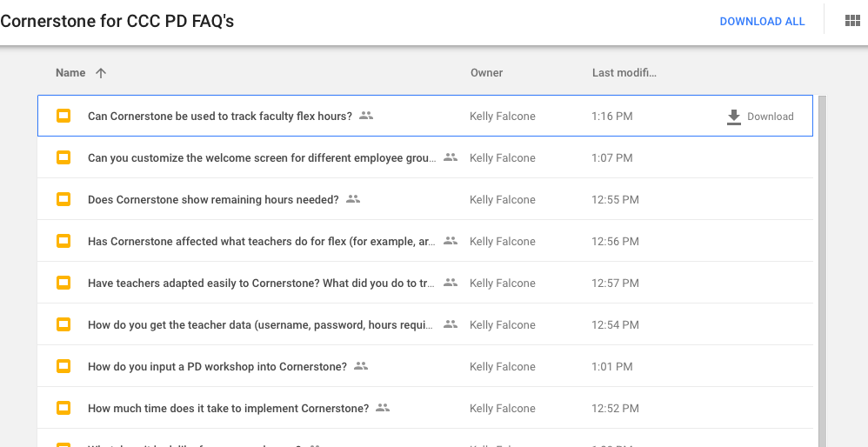The height and width of the screenshot is (447, 868).
Task: Click Kelly Falcone in the 1:16 PM row
Action: [503, 117]
